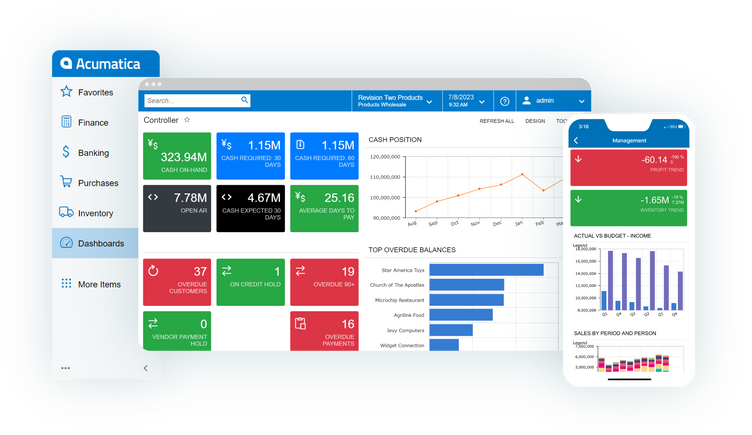Click the Finance calculator icon
Screen dimensions: 752x435
click(x=66, y=123)
